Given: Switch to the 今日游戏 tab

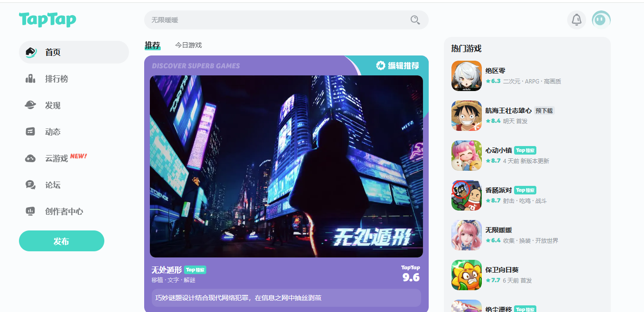Looking at the screenshot, I should click(x=188, y=45).
